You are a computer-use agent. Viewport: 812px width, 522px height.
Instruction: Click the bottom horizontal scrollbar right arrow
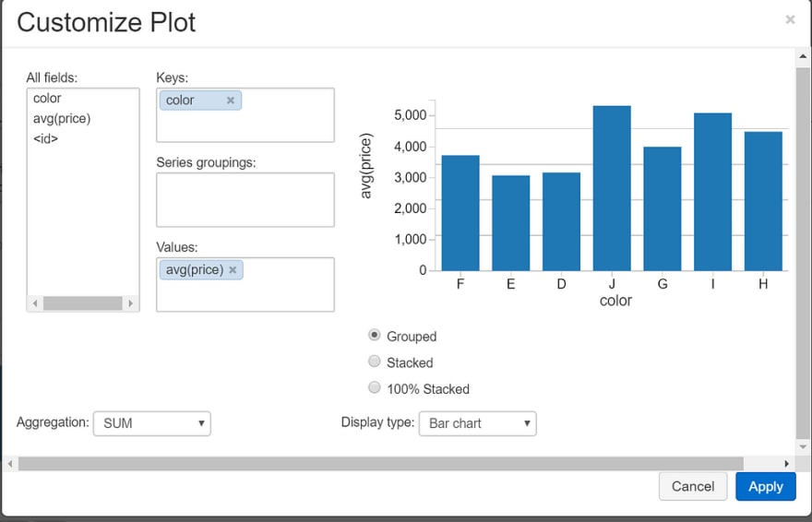pyautogui.click(x=786, y=464)
